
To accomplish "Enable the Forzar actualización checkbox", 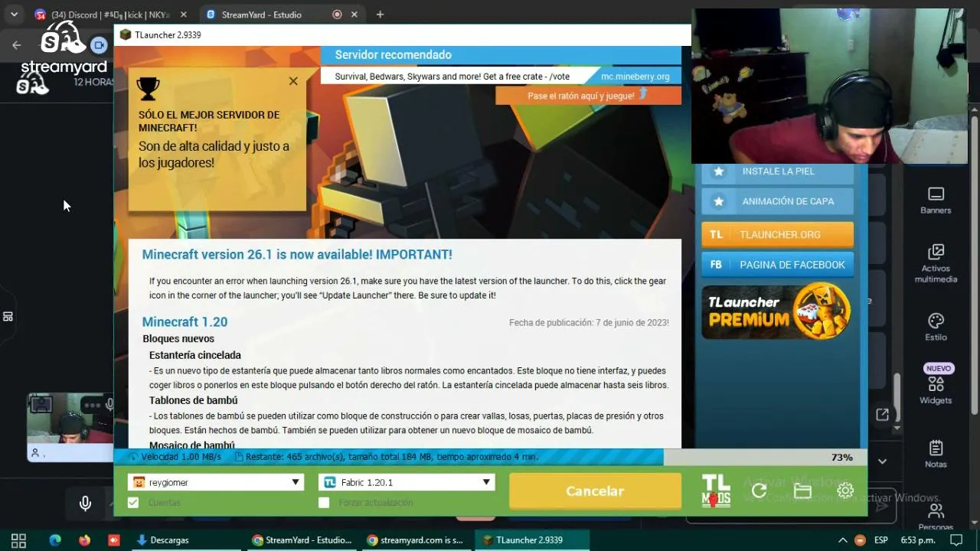I will (324, 502).
